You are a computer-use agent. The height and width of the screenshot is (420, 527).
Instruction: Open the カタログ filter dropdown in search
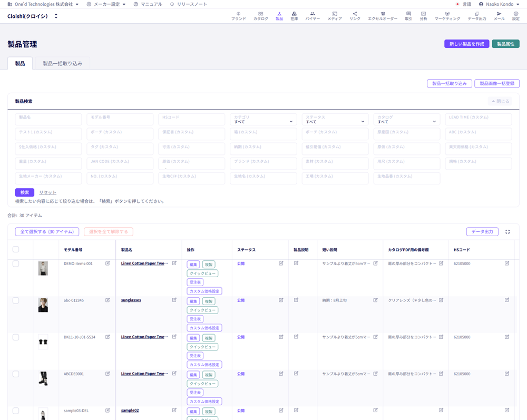tap(407, 119)
